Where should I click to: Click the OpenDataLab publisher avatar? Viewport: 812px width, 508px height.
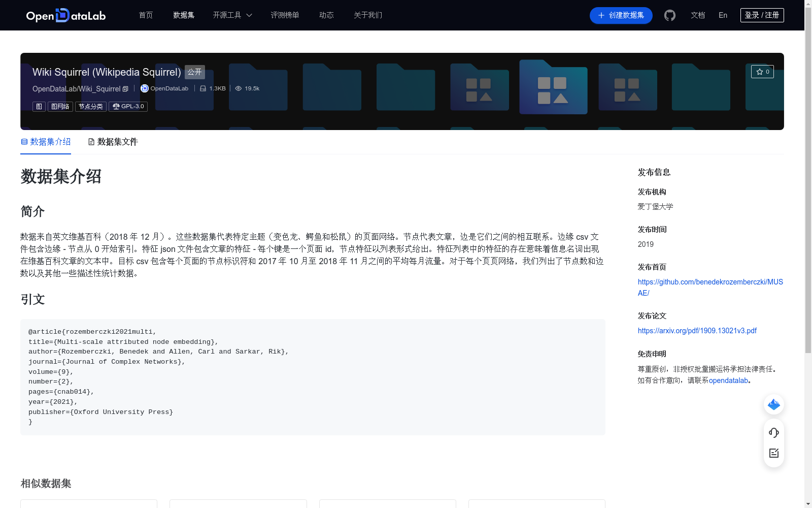point(145,88)
